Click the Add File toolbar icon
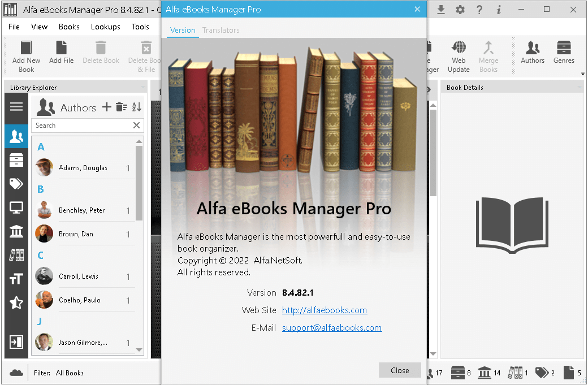588x385 pixels. click(x=61, y=52)
